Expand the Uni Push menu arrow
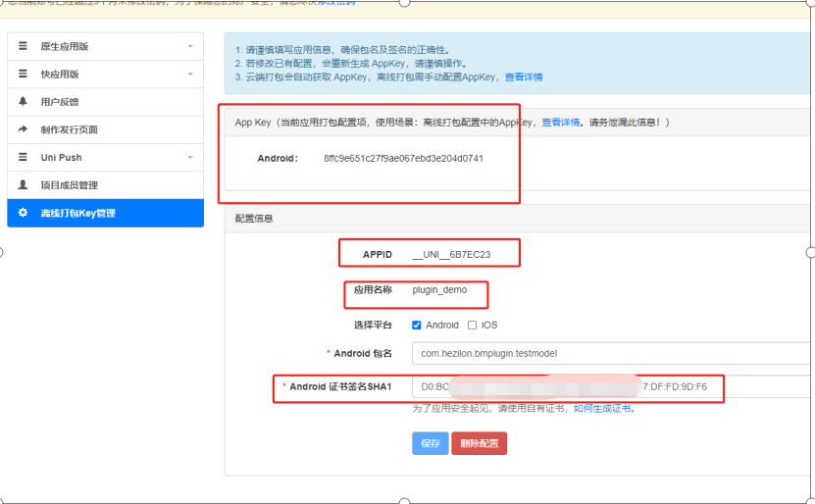815x504 pixels. (x=190, y=157)
